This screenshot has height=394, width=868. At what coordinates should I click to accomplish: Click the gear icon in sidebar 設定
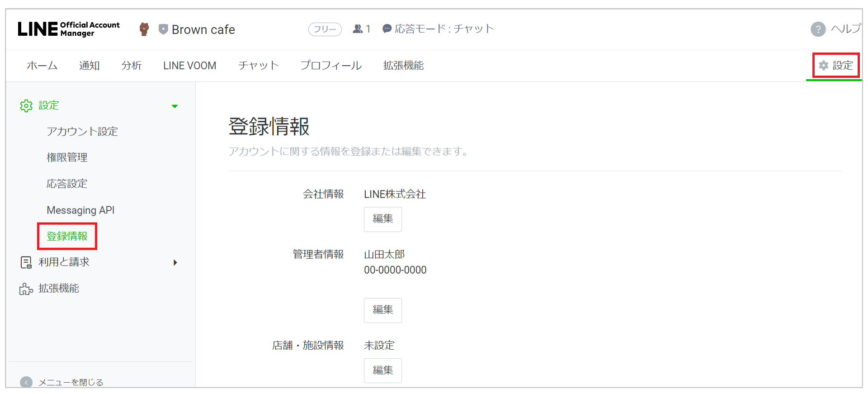click(x=26, y=106)
